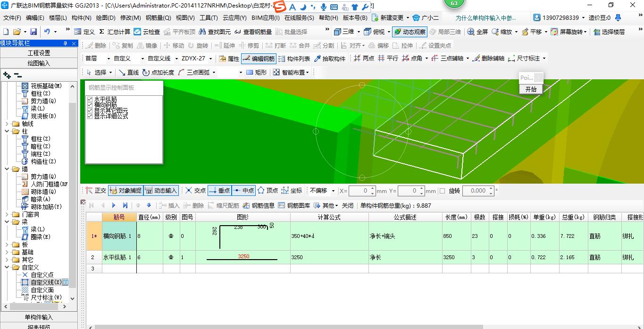Open 定义 (Define) tool
The width and height of the screenshot is (644, 329).
pyautogui.click(x=84, y=32)
